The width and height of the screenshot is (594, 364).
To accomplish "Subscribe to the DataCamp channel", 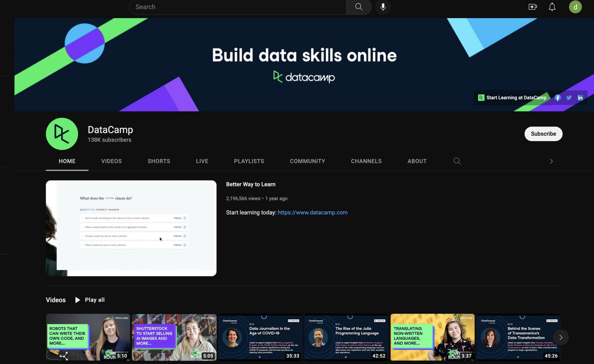I will [543, 134].
